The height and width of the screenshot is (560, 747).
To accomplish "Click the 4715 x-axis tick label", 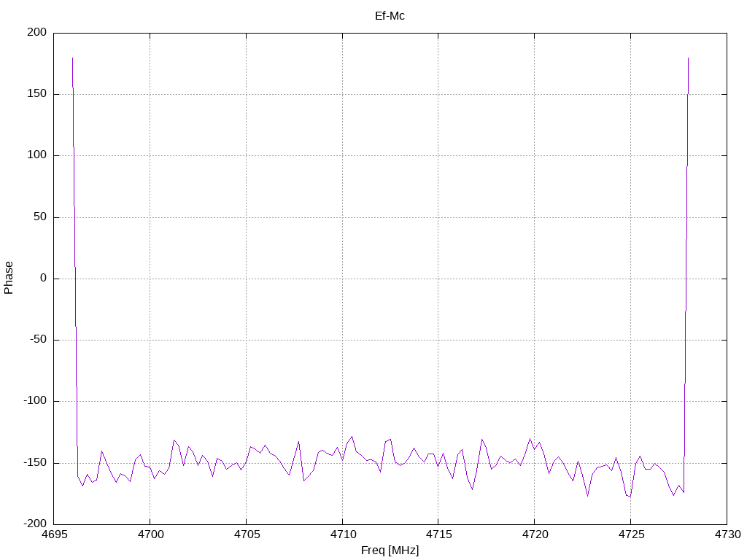I will pos(438,534).
